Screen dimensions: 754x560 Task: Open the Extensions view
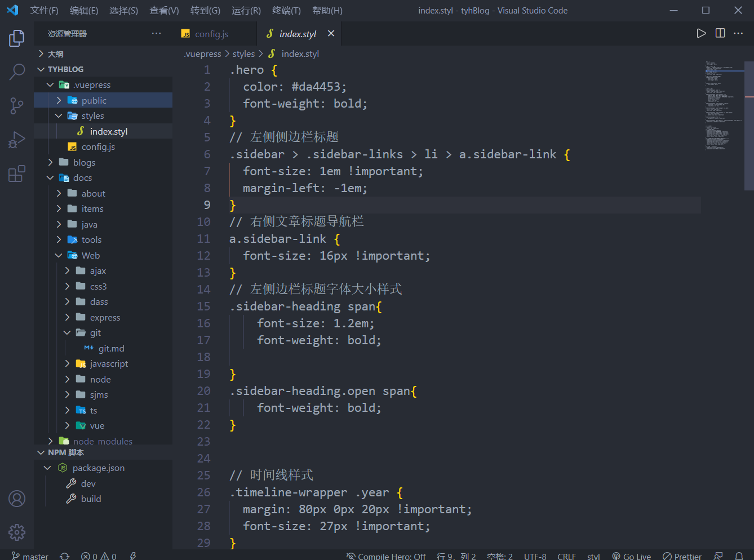(16, 174)
